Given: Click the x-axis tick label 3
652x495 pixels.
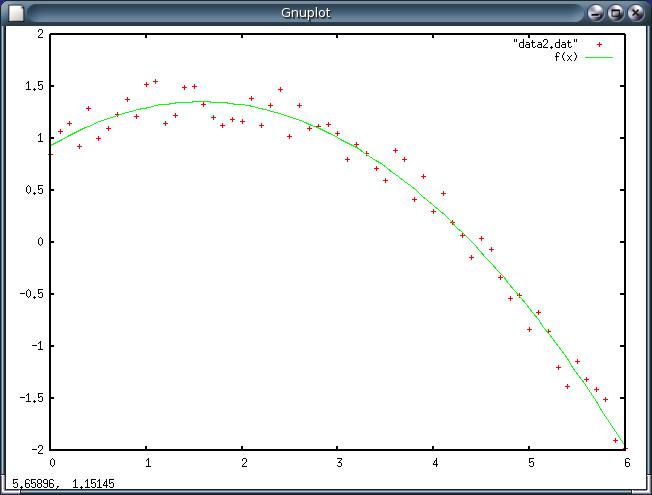Looking at the screenshot, I should (339, 462).
